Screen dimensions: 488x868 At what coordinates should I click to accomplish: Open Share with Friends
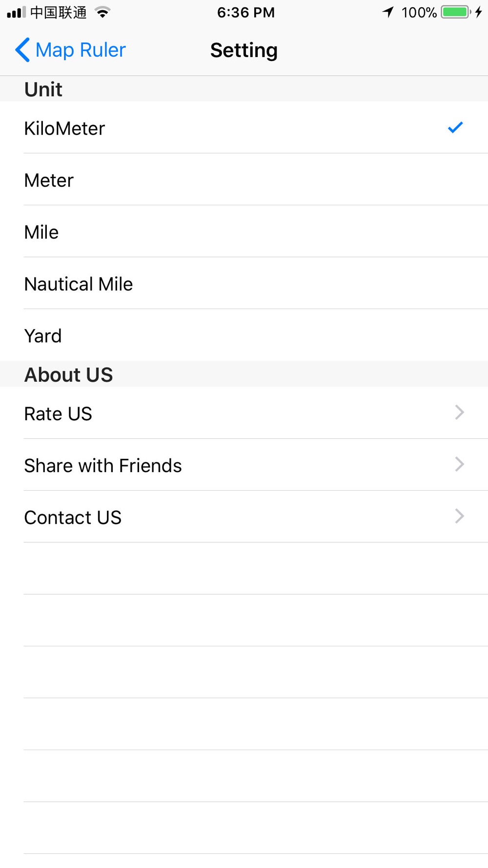(x=244, y=465)
